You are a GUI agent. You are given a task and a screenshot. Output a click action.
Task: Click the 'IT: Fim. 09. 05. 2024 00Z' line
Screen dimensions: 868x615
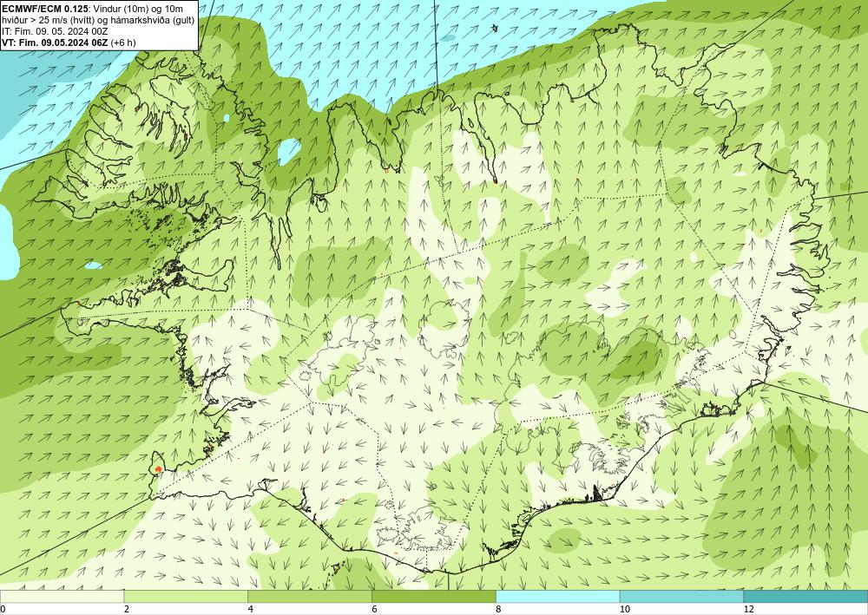pyautogui.click(x=55, y=31)
